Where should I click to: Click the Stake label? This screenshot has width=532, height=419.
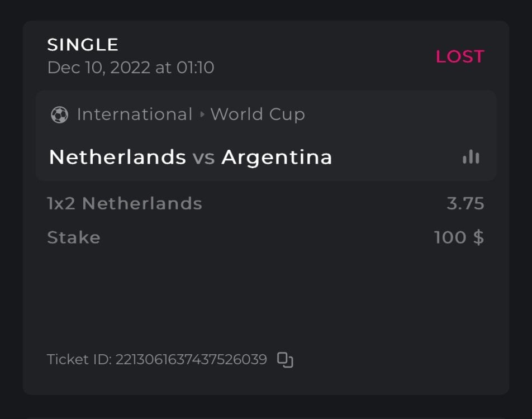74,238
